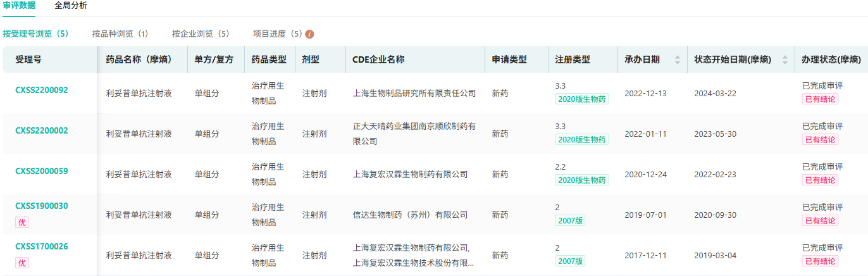The height and width of the screenshot is (276, 868).
Task: Select company 信达生物制药（苏州）有限公司
Action: coord(410,215)
